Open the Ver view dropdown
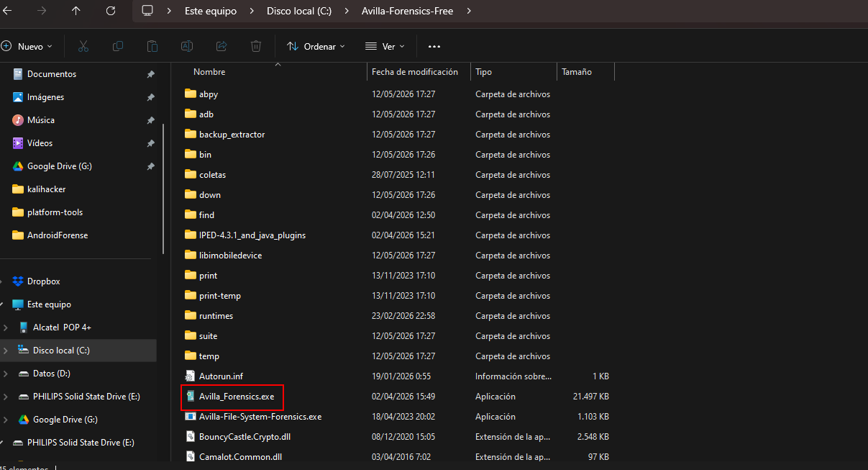The height and width of the screenshot is (470, 868). (x=385, y=46)
